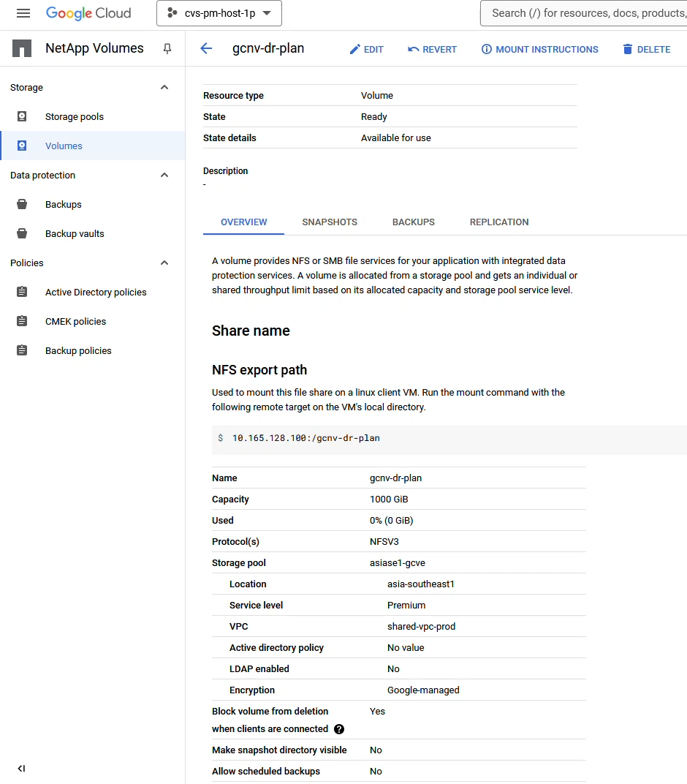Collapse the Storage section chevron
The height and width of the screenshot is (784, 687).
pos(164,88)
